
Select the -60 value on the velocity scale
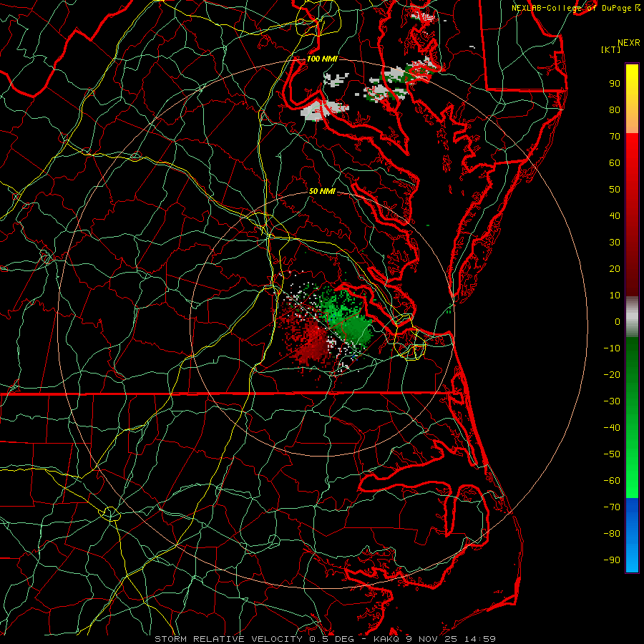612,481
